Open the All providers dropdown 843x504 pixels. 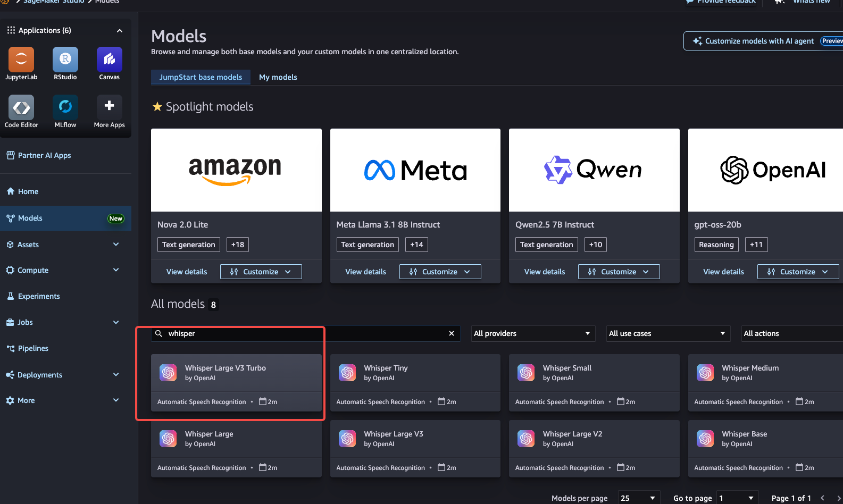(532, 333)
